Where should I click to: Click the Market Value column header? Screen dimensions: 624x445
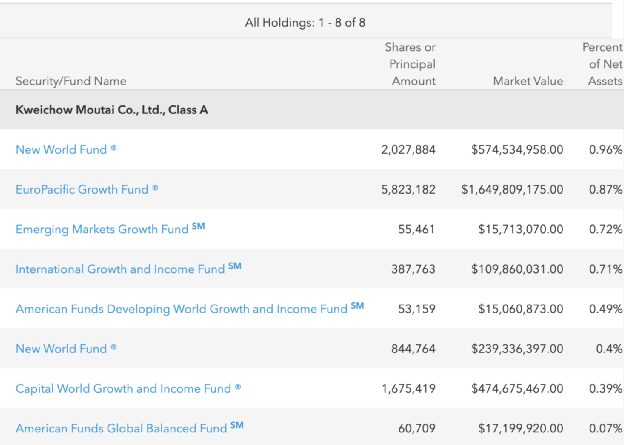click(x=528, y=81)
